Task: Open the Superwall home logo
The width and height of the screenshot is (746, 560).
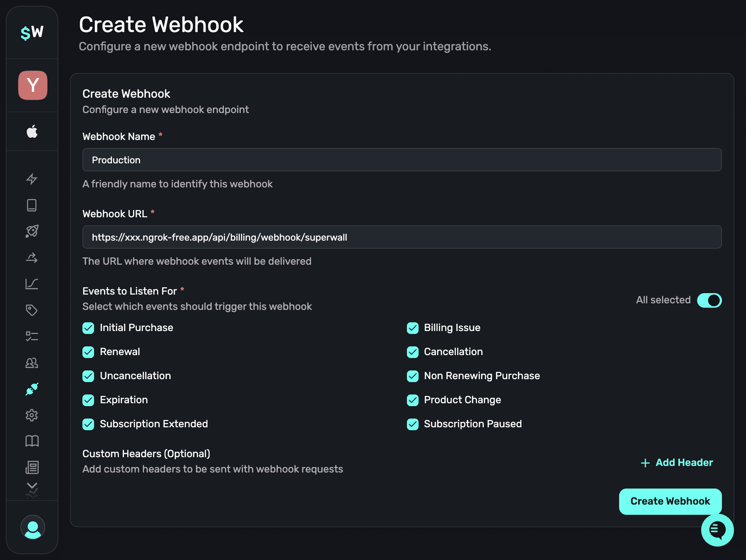Action: [32, 32]
